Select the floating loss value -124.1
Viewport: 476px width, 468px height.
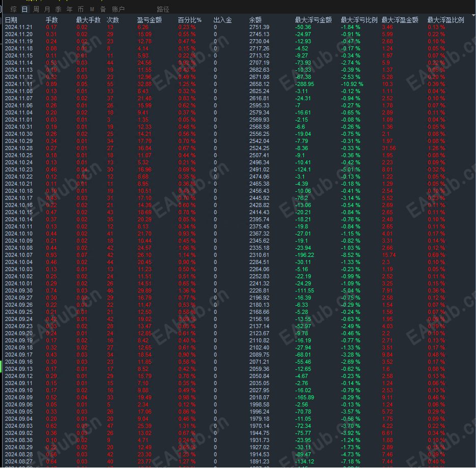tap(303, 170)
